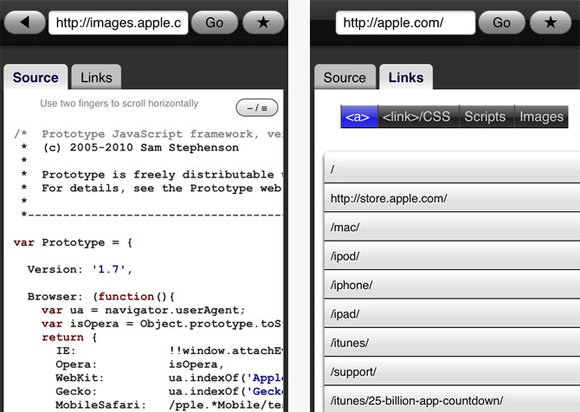580x412 pixels.
Task: Click the "var isOpera" code line
Action: point(162,324)
